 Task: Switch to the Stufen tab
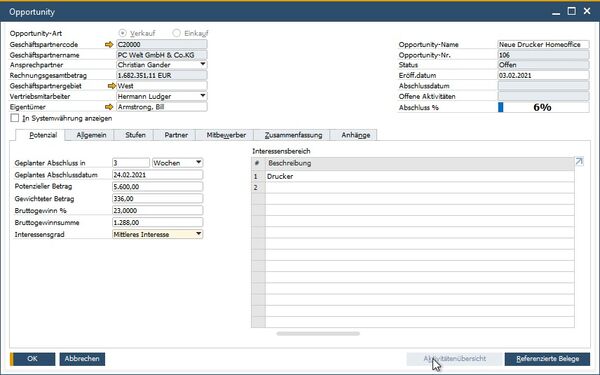135,135
